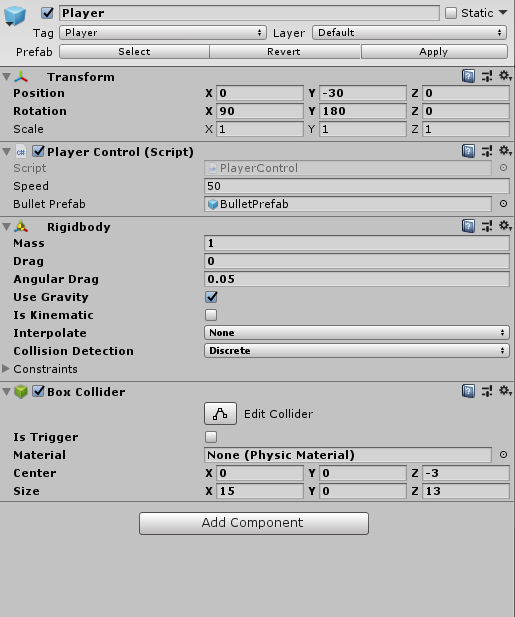Disable the Box Collider component checkbox
Screen dimensions: 515x617
[38, 391]
